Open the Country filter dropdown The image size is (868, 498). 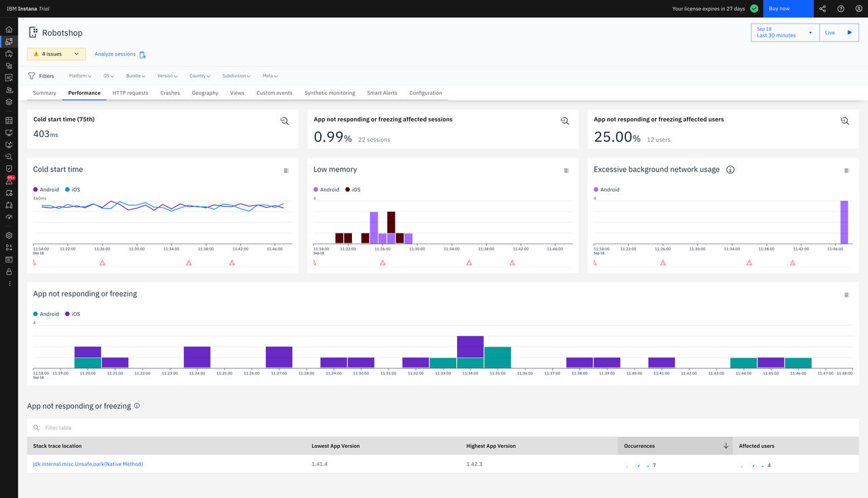(x=199, y=76)
